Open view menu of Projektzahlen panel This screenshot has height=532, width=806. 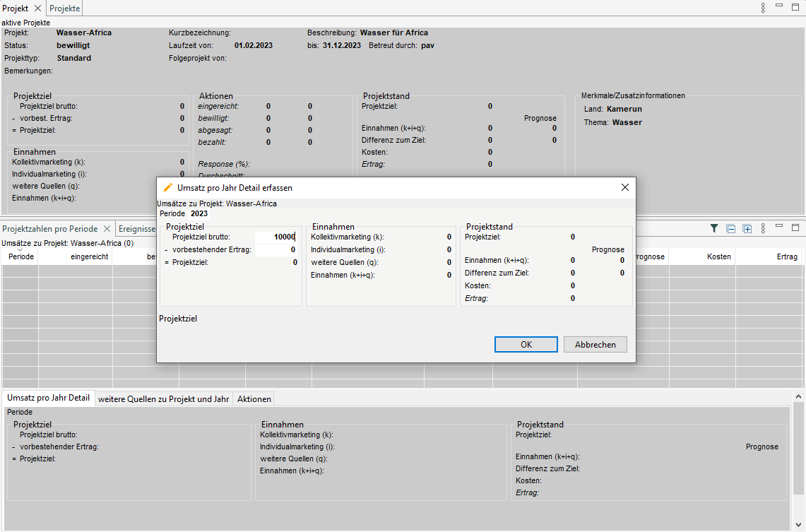click(x=763, y=228)
